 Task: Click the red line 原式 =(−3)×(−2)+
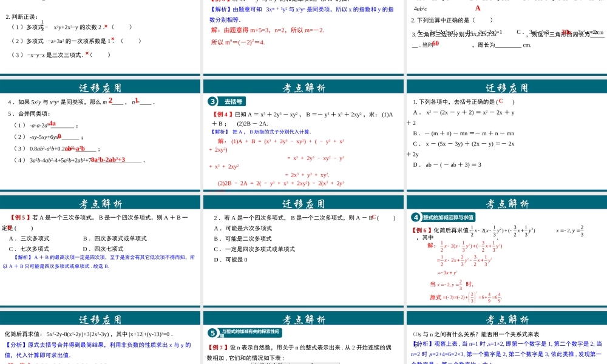(466, 297)
